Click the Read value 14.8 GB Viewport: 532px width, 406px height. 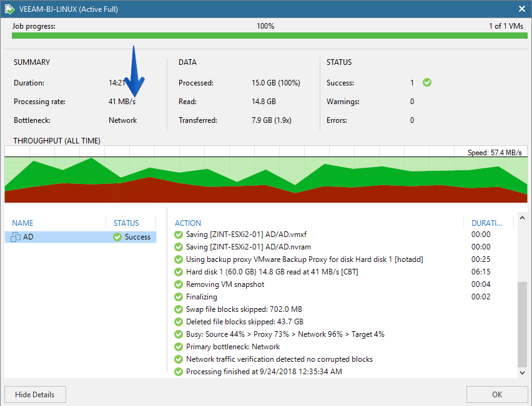(x=264, y=102)
